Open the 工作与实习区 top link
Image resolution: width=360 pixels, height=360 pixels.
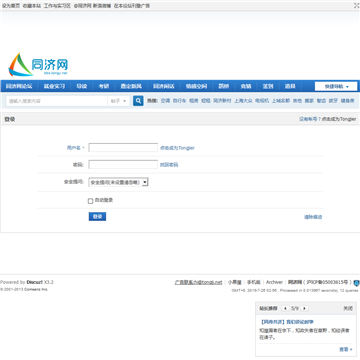57,6
